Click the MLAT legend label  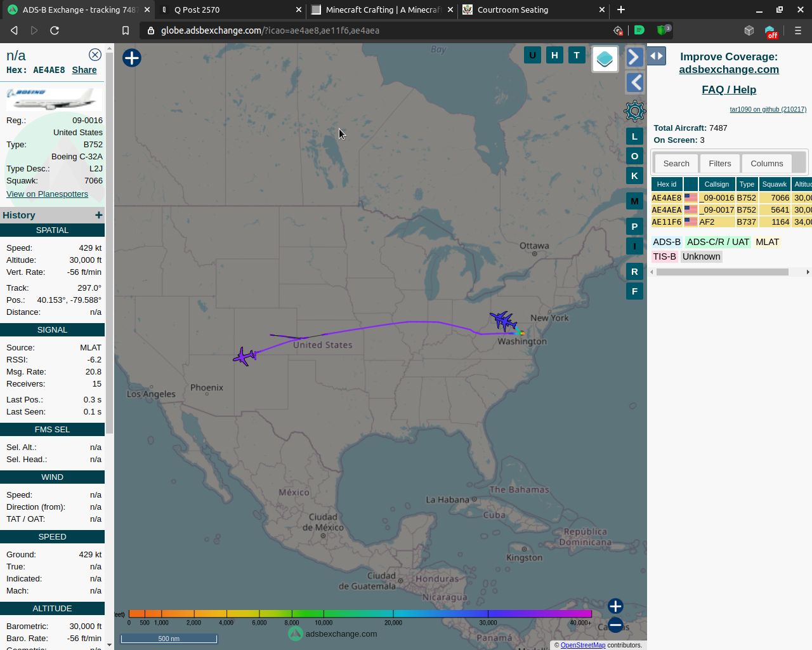767,242
